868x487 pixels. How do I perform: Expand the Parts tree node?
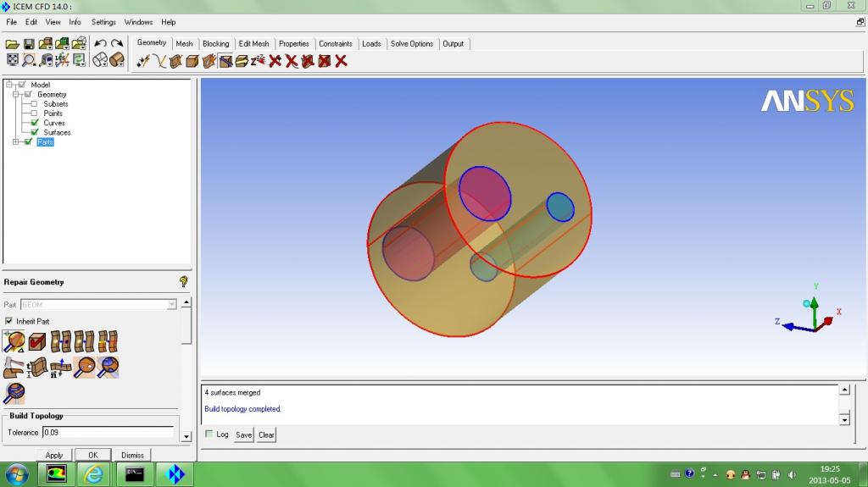(x=15, y=141)
